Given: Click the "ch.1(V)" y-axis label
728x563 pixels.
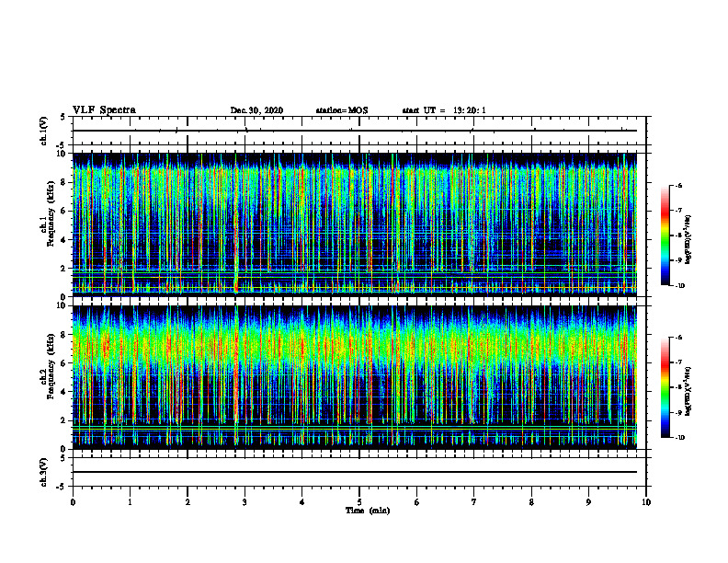Looking at the screenshot, I should pyautogui.click(x=44, y=131).
